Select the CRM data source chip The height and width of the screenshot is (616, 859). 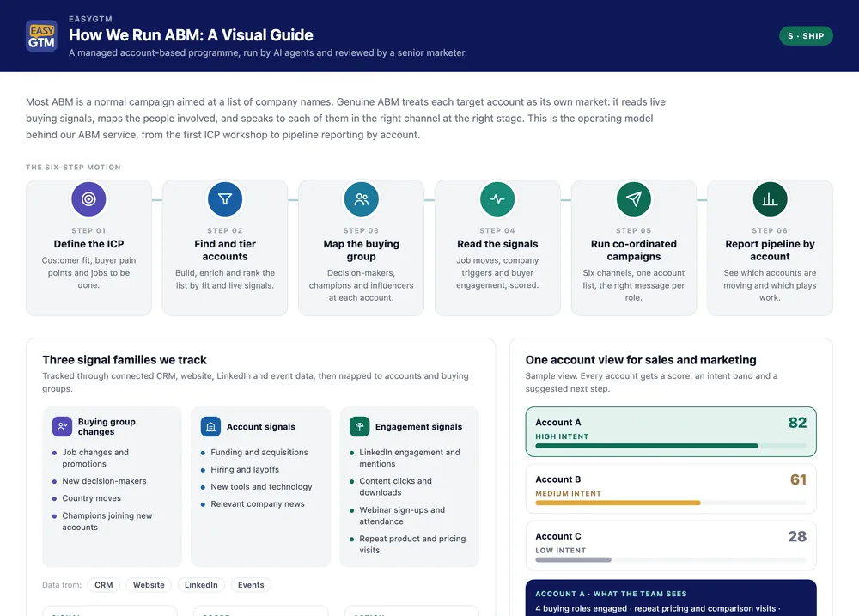point(104,585)
